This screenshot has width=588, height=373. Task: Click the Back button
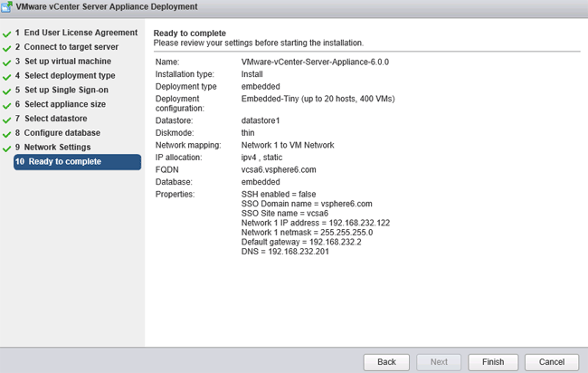tap(386, 362)
